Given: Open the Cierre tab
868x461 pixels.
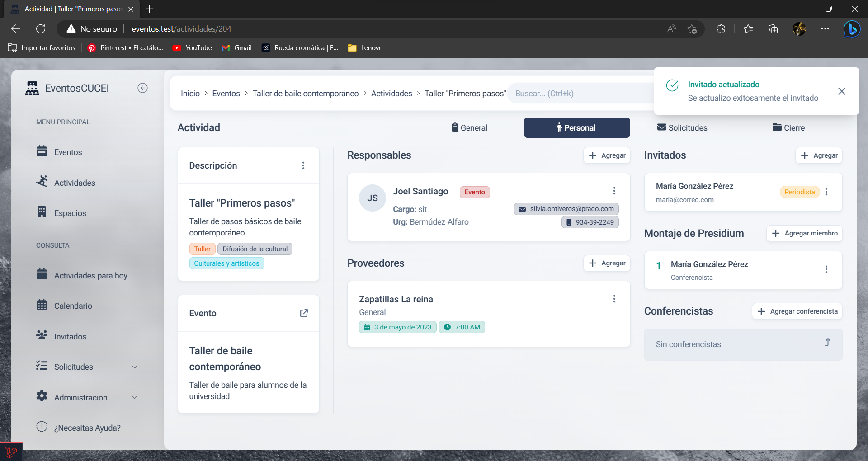Looking at the screenshot, I should pyautogui.click(x=788, y=128).
